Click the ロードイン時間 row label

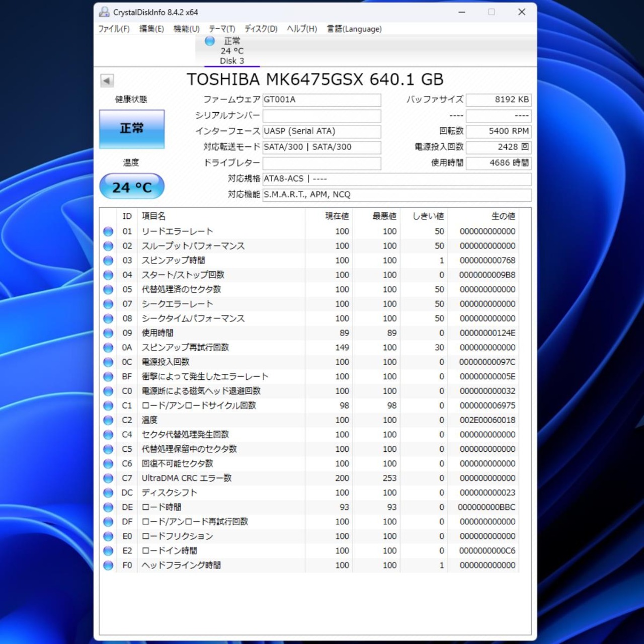tap(169, 551)
